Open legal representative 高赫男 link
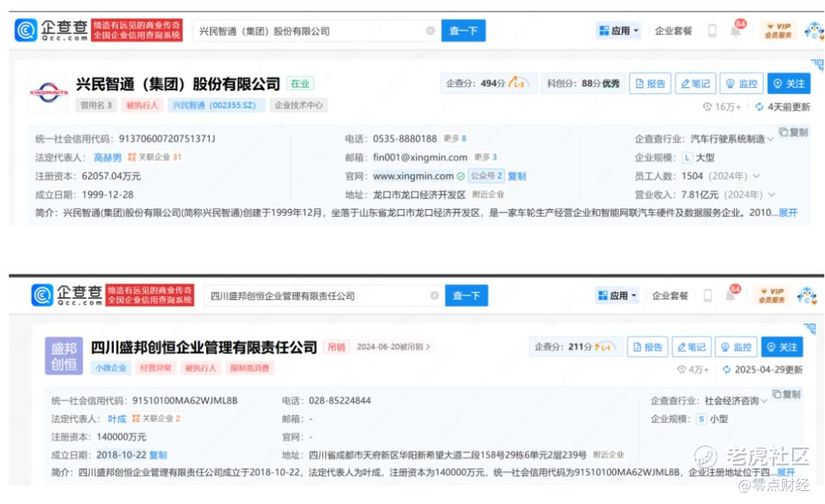Image resolution: width=825 pixels, height=504 pixels. [108, 157]
